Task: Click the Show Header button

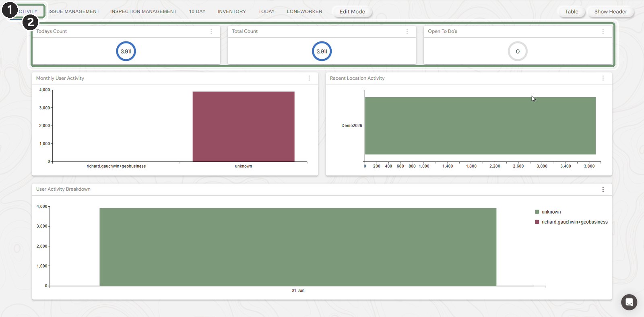Action: [611, 12]
